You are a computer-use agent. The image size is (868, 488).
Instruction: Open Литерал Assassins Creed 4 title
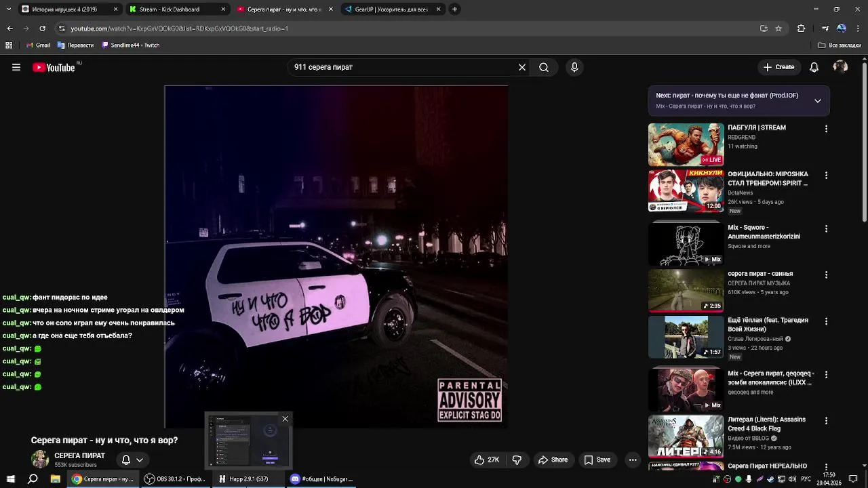[x=766, y=424]
